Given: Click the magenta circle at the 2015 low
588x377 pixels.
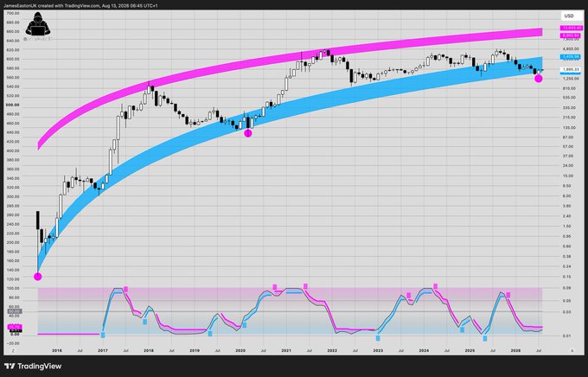Looking at the screenshot, I should point(37,277).
